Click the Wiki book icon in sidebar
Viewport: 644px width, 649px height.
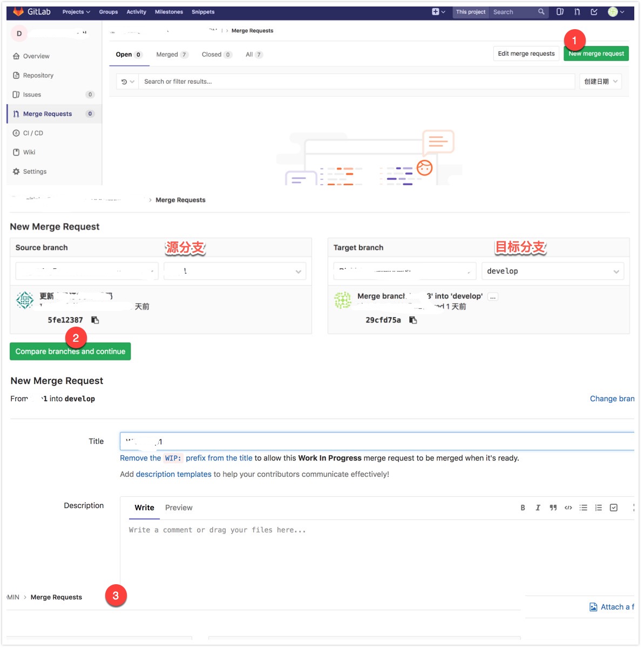(x=16, y=152)
